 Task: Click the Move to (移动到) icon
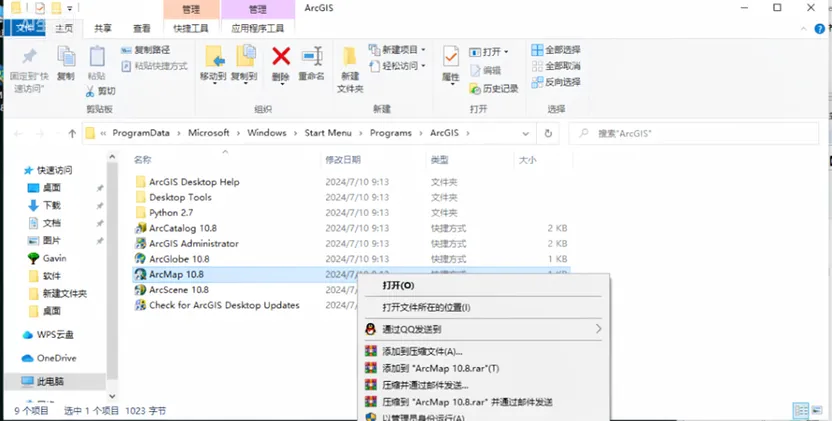[x=214, y=57]
